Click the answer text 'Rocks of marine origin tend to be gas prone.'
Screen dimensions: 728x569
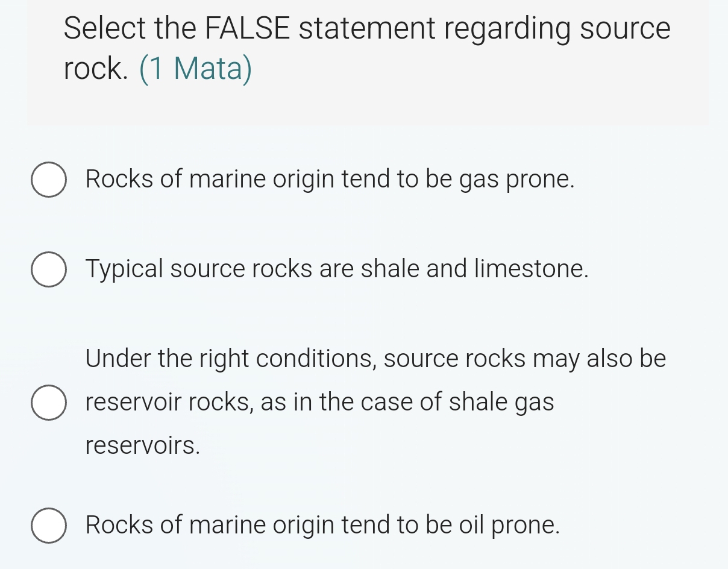330,179
